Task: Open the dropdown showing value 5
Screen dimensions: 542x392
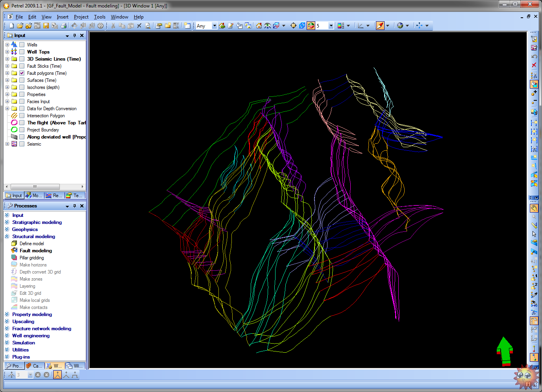Action: pyautogui.click(x=331, y=26)
